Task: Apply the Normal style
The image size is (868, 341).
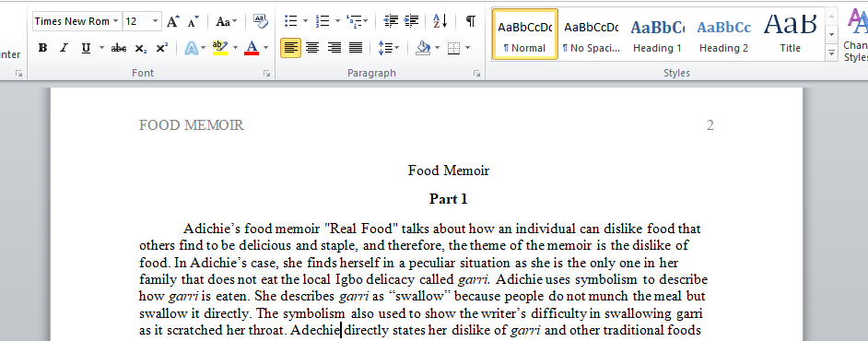Action: click(525, 34)
